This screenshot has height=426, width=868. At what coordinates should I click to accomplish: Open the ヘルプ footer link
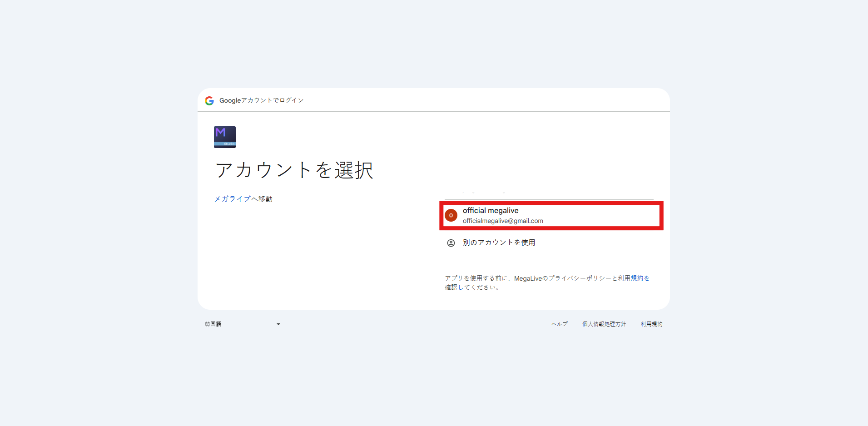point(560,324)
